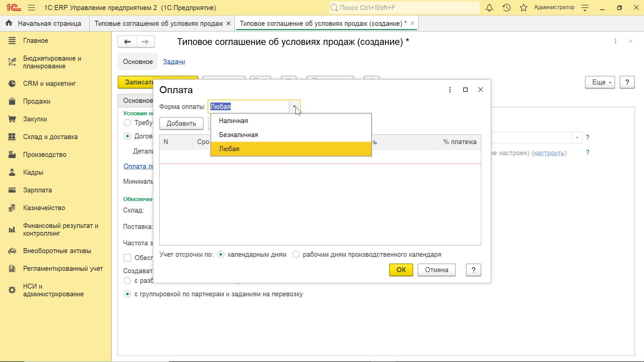Click the blue ? hint beside dropdown field

pyautogui.click(x=587, y=137)
